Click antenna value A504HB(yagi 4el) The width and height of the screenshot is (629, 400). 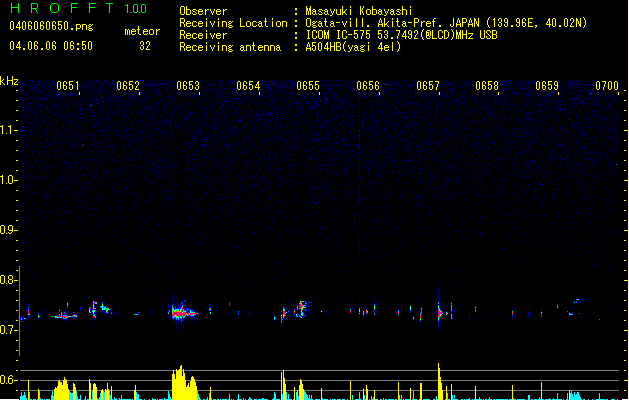[353, 47]
